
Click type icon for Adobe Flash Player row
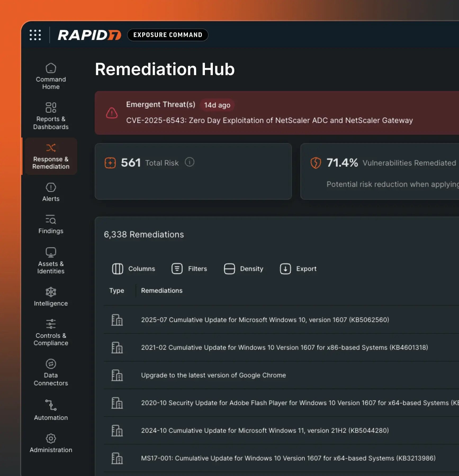[117, 403]
